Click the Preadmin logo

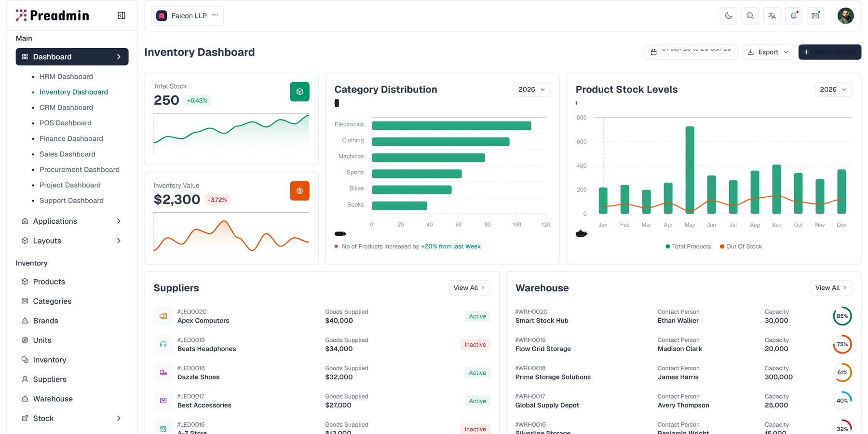click(53, 15)
